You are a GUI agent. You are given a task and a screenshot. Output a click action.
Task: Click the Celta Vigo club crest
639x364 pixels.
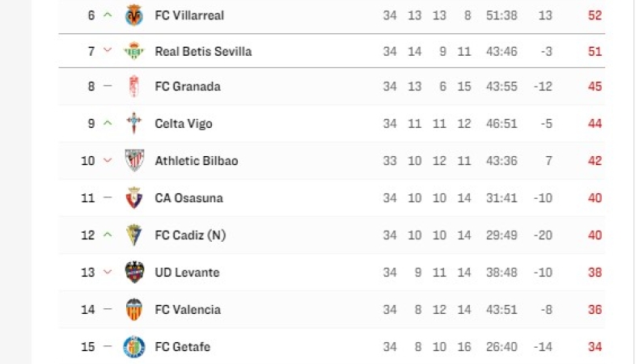pos(134,124)
